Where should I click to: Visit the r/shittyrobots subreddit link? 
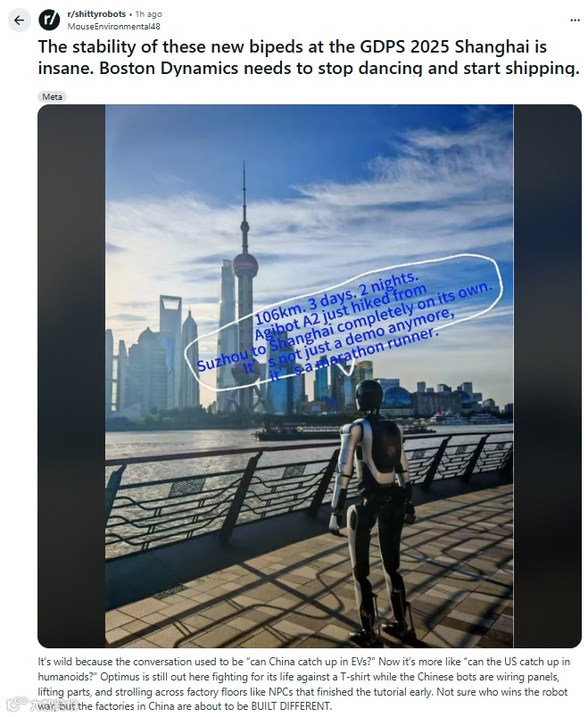point(96,14)
